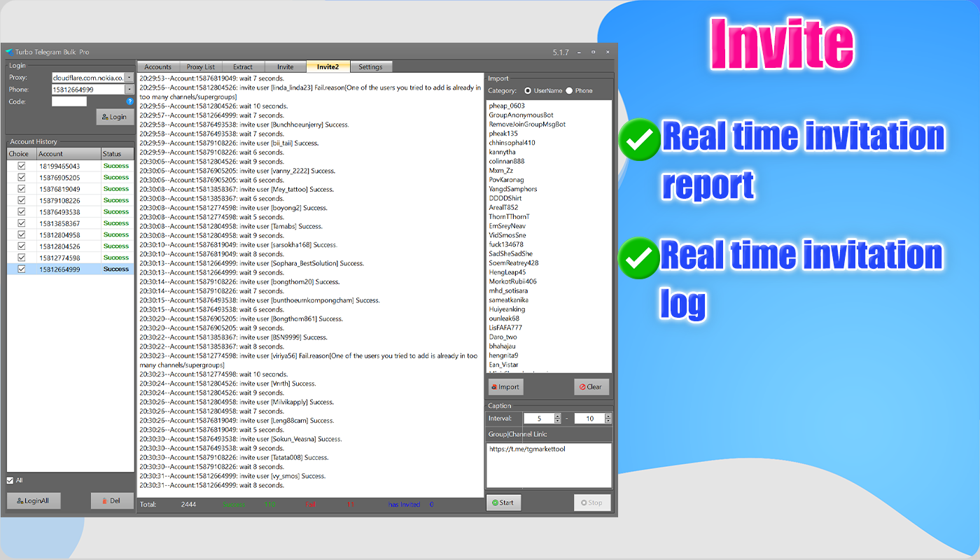Select pheap_0603 in the import list

click(x=507, y=106)
